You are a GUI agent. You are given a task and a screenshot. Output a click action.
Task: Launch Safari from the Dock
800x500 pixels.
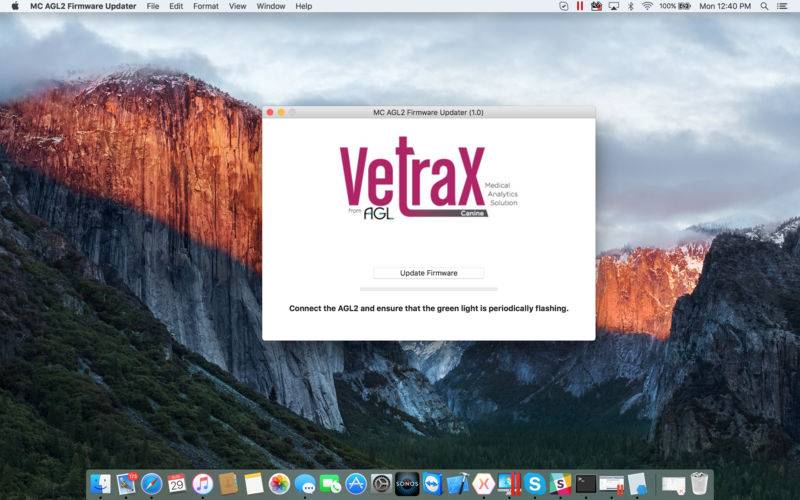pos(152,483)
